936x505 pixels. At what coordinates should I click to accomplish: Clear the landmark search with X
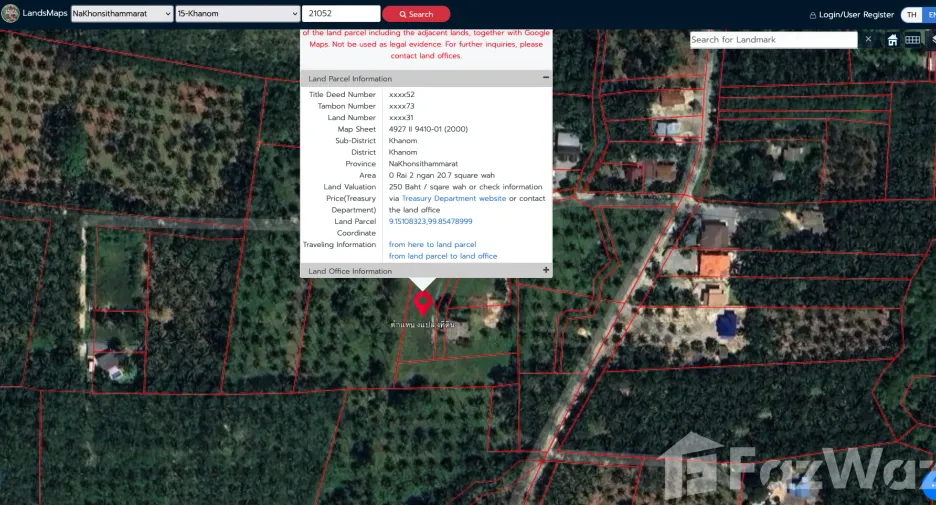click(x=868, y=39)
